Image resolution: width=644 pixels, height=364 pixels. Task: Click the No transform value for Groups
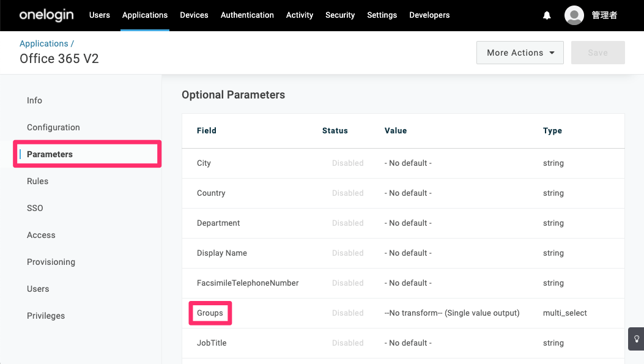click(x=452, y=313)
